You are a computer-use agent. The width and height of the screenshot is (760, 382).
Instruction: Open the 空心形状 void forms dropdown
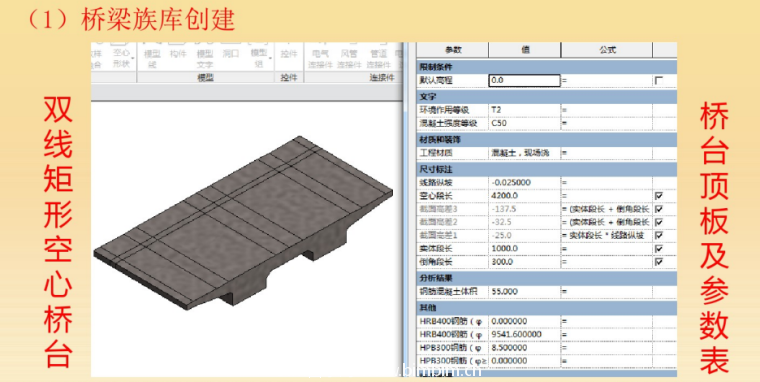tap(122, 58)
